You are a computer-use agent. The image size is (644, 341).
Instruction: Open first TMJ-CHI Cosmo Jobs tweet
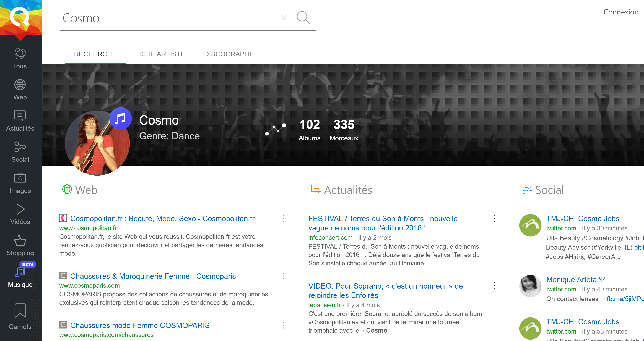(583, 218)
